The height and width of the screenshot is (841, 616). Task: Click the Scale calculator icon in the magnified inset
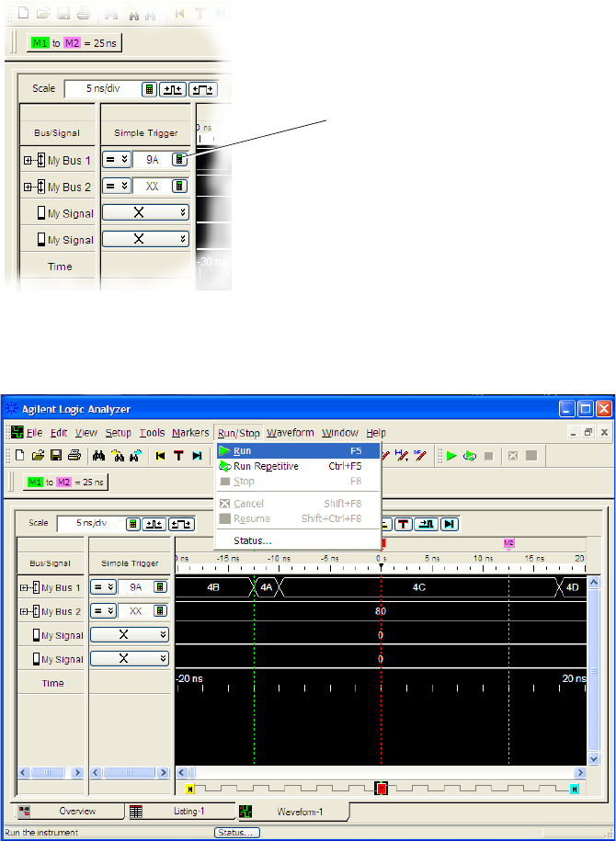tap(150, 89)
